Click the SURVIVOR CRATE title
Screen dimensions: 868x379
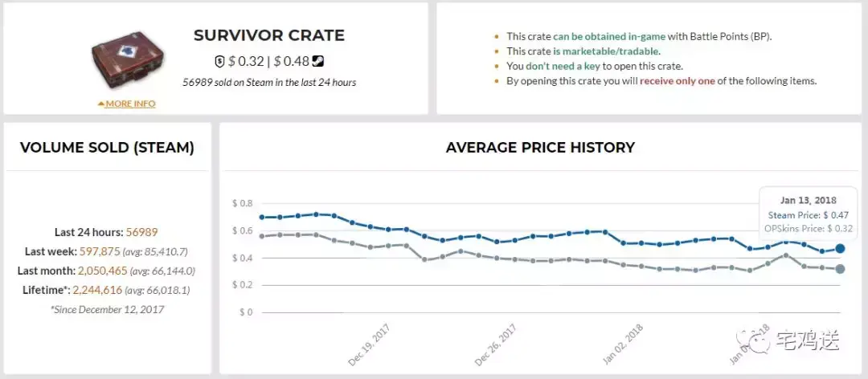point(269,35)
